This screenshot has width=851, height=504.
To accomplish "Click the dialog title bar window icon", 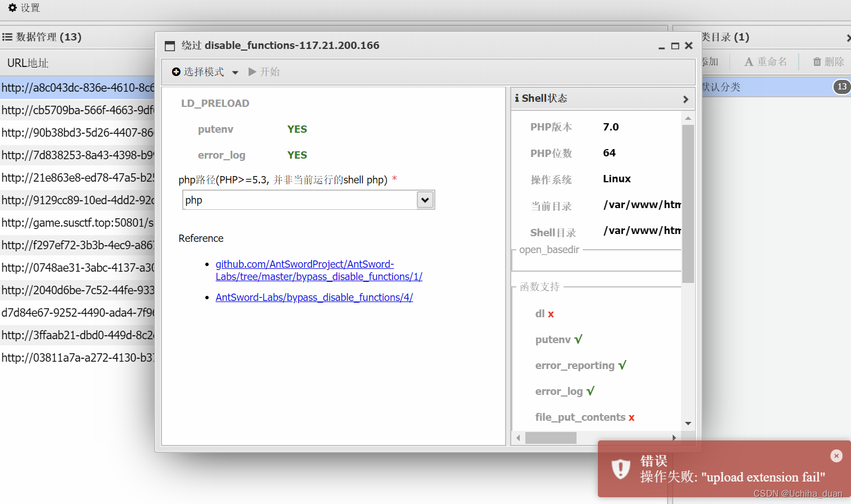I will (169, 46).
